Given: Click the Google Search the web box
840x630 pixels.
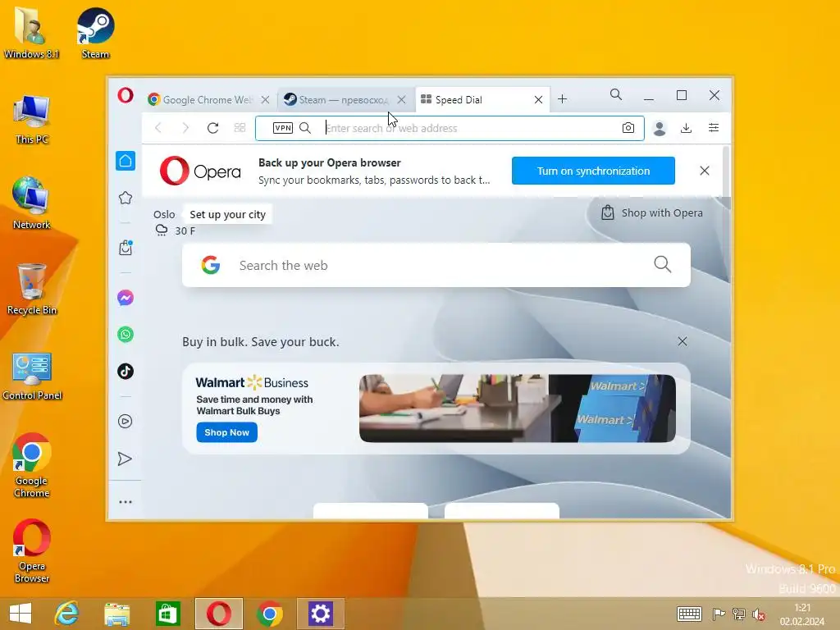Looking at the screenshot, I should pos(436,265).
